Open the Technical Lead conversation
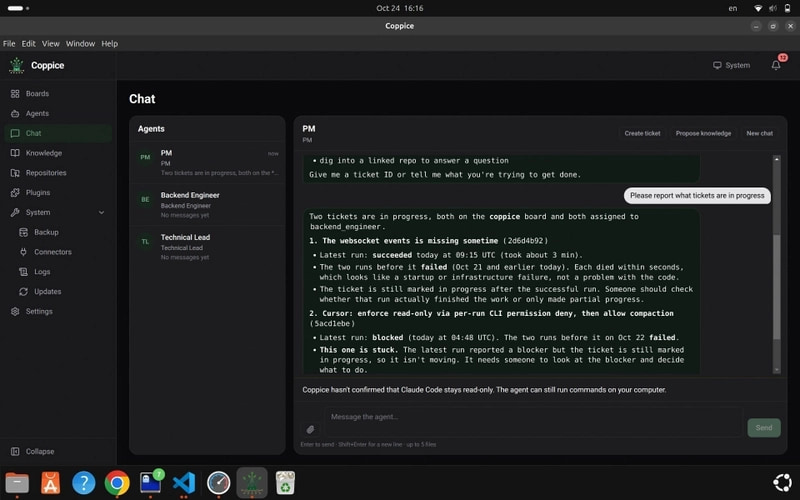 [207, 247]
